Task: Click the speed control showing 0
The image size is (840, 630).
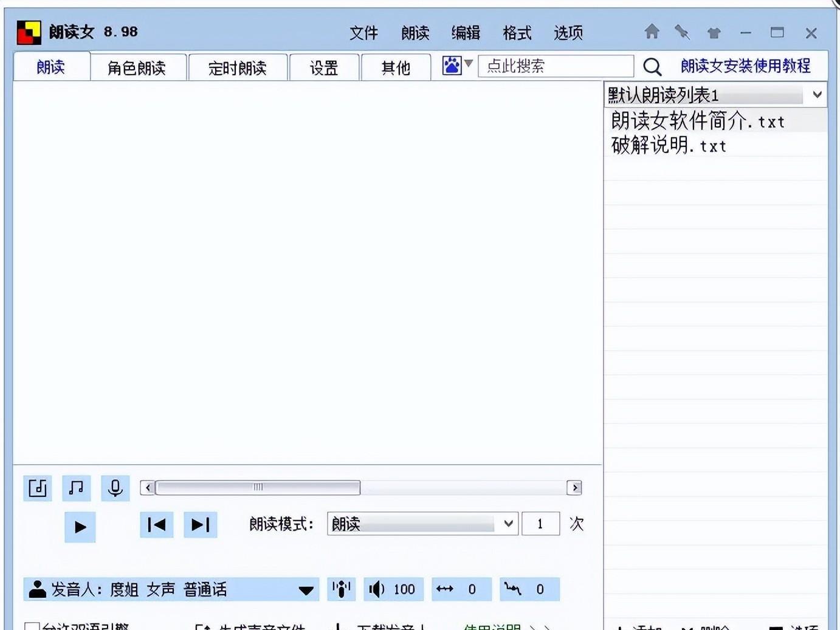Action: tap(461, 589)
